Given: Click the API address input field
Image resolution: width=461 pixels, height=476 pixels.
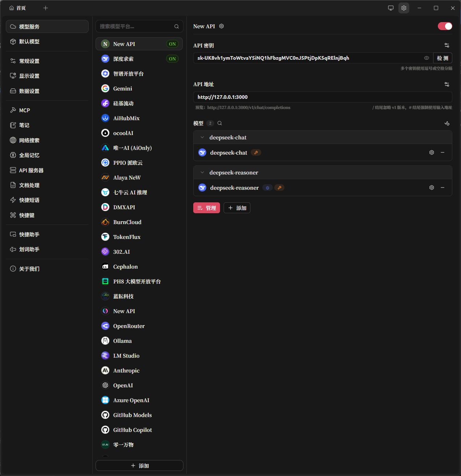Looking at the screenshot, I should (x=318, y=97).
